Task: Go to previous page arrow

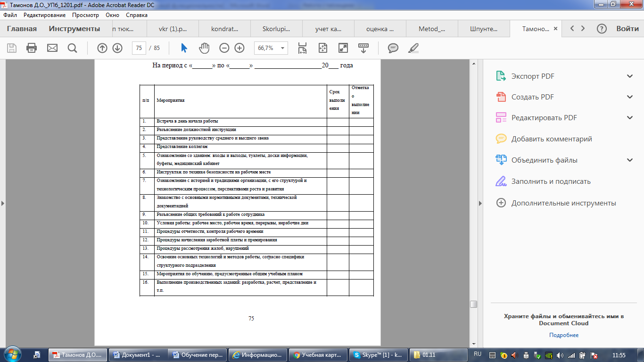Action: click(x=102, y=48)
